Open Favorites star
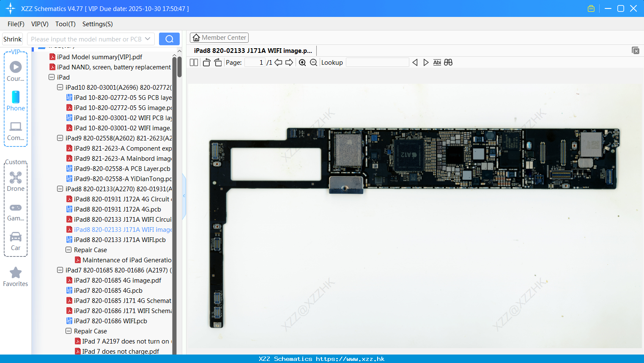The width and height of the screenshot is (644, 363). [x=16, y=277]
